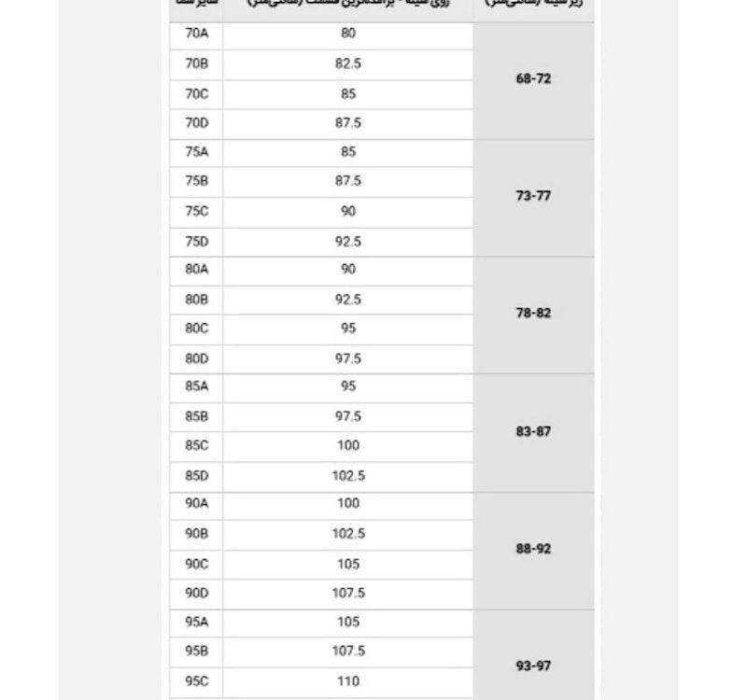
Task: Select the 80A size label
Action: (x=196, y=270)
